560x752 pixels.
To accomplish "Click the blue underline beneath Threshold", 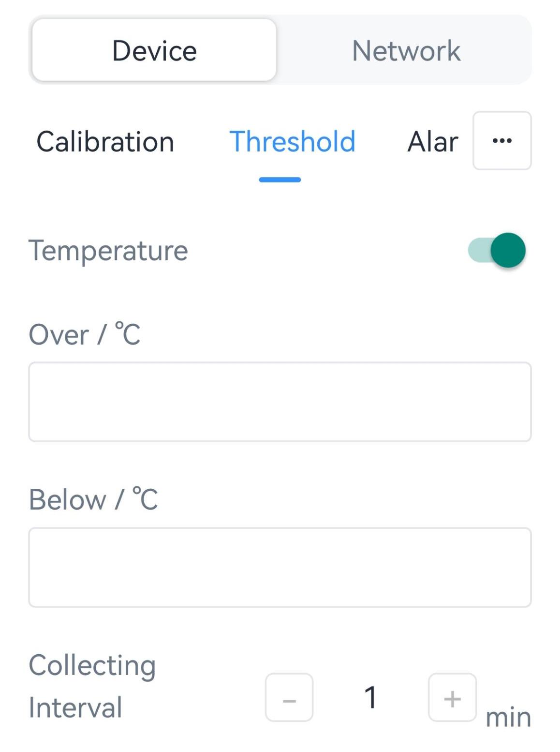I will pos(280,180).
